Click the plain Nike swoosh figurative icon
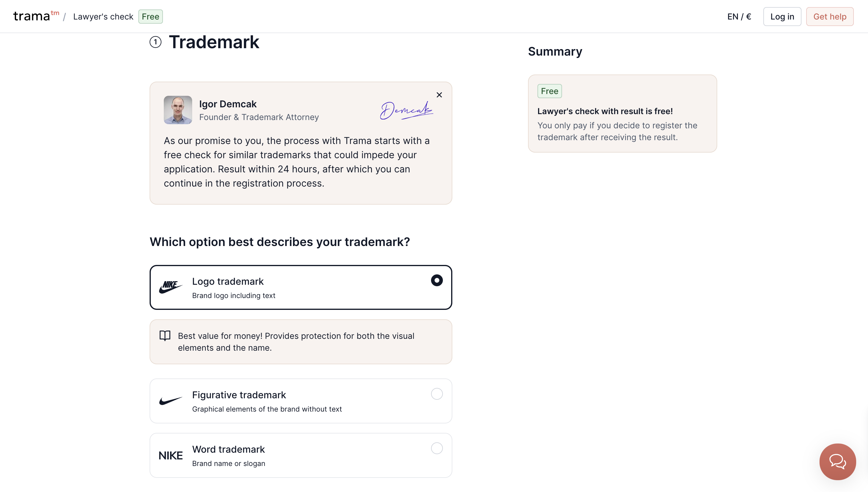This screenshot has height=492, width=868. [171, 401]
